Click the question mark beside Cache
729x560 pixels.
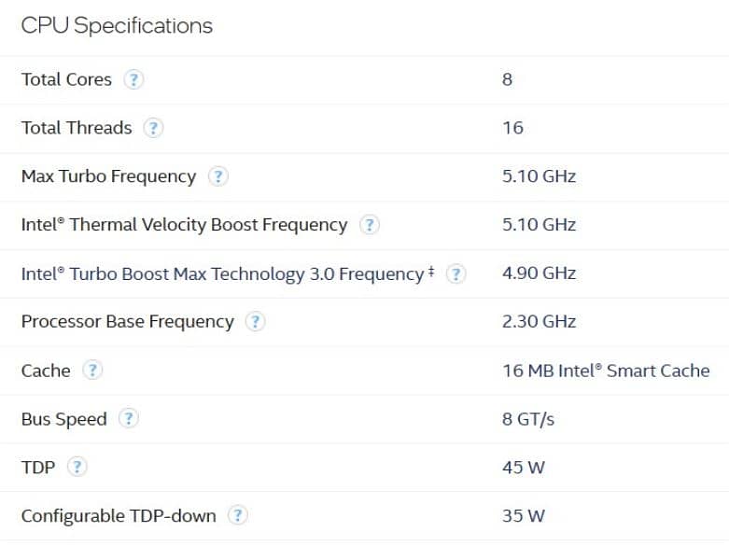[x=91, y=371]
